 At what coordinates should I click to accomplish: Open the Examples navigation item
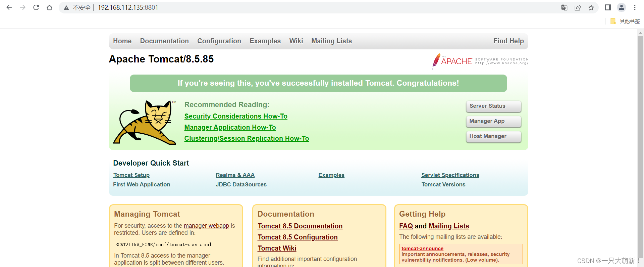click(265, 41)
